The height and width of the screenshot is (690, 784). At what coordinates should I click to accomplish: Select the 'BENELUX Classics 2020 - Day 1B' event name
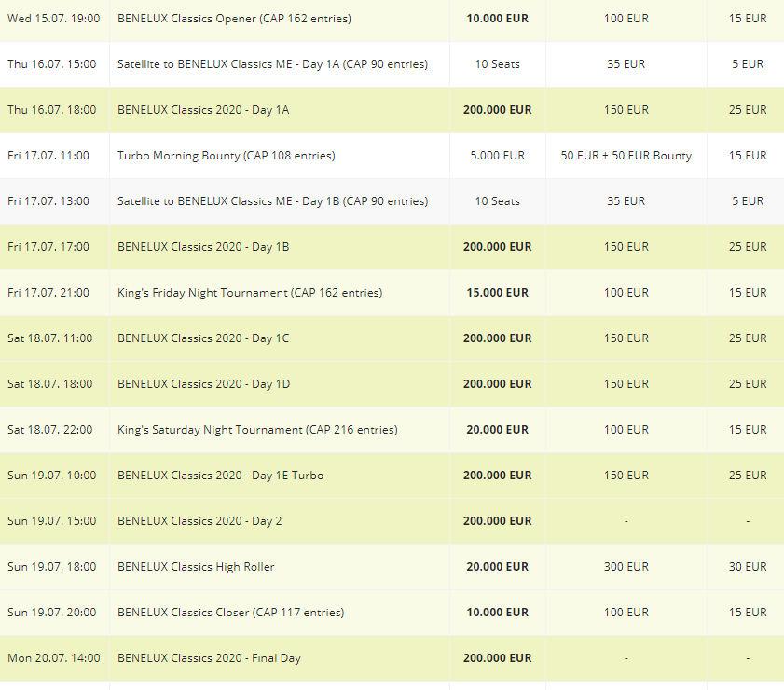tap(203, 247)
